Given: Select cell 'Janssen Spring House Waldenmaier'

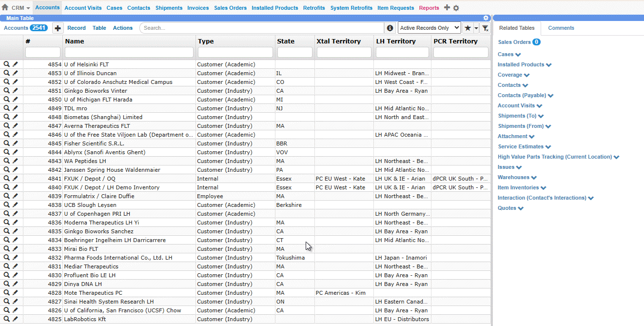Looking at the screenshot, I should (x=129, y=170).
